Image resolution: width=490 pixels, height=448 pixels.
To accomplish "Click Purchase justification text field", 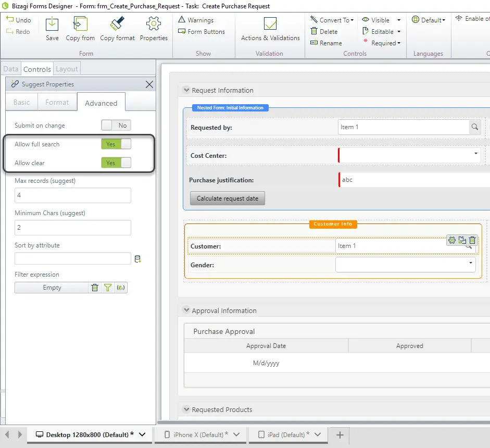I will pyautogui.click(x=414, y=180).
